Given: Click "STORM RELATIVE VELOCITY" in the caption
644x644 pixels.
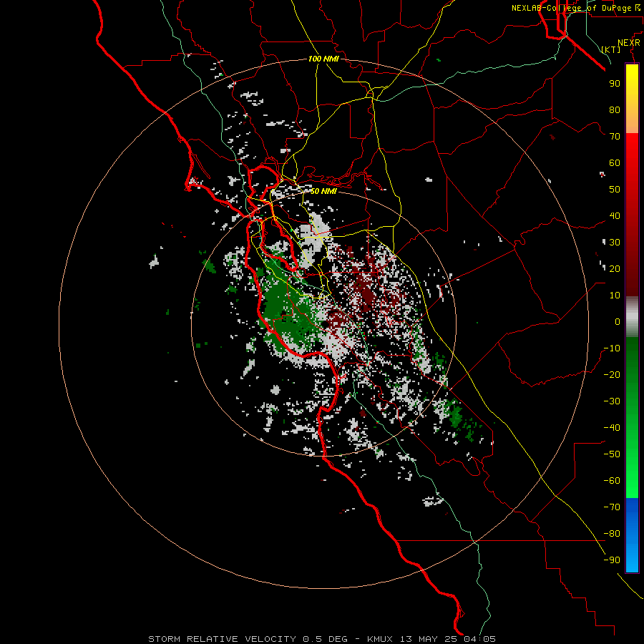Looking at the screenshot, I should tap(222, 639).
